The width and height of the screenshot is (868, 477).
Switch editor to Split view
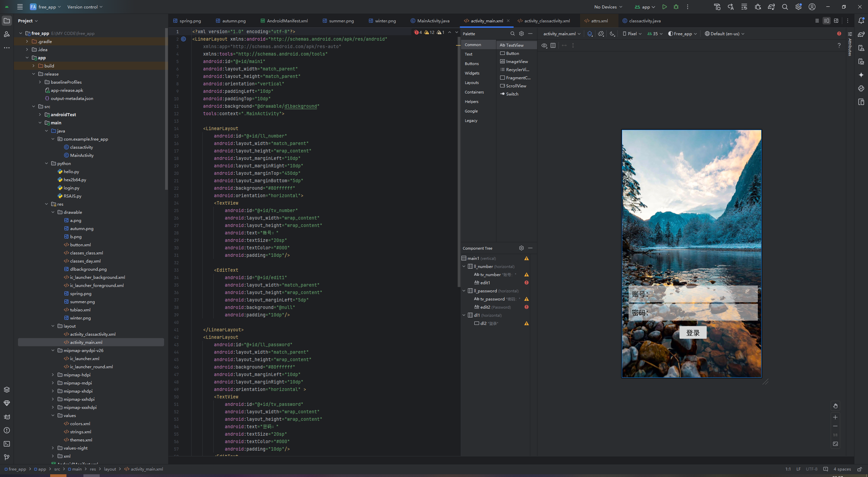pyautogui.click(x=827, y=21)
